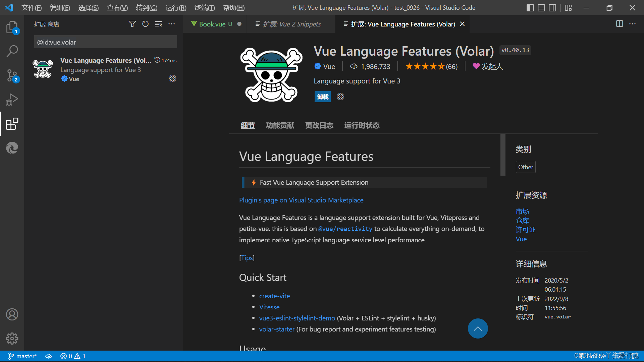
Task: Click the star rating (66)
Action: 431,66
